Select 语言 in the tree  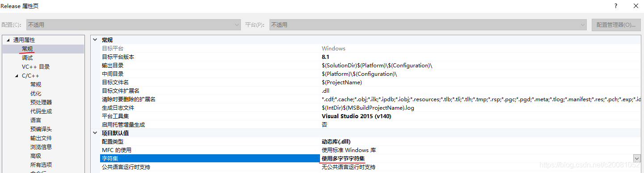tap(36, 120)
